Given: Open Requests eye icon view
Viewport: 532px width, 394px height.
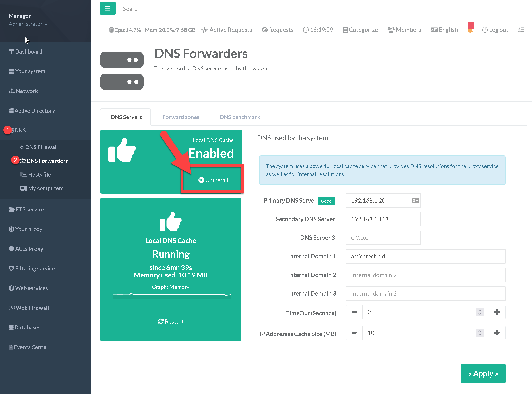Looking at the screenshot, I should tap(277, 30).
